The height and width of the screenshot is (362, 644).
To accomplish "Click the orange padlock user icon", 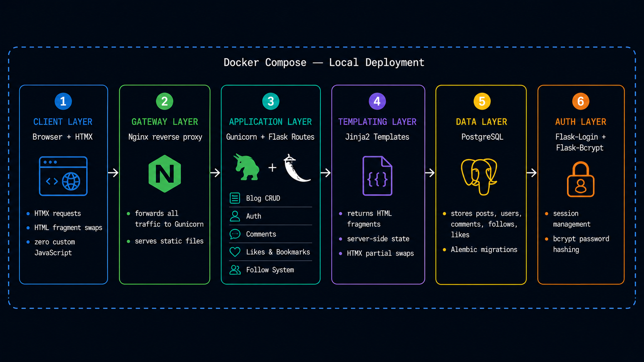I will click(580, 179).
